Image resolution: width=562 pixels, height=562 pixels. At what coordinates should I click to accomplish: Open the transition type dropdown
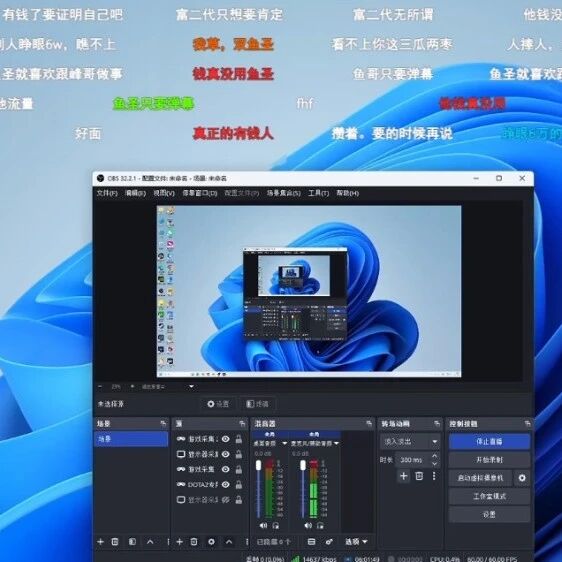pos(410,442)
